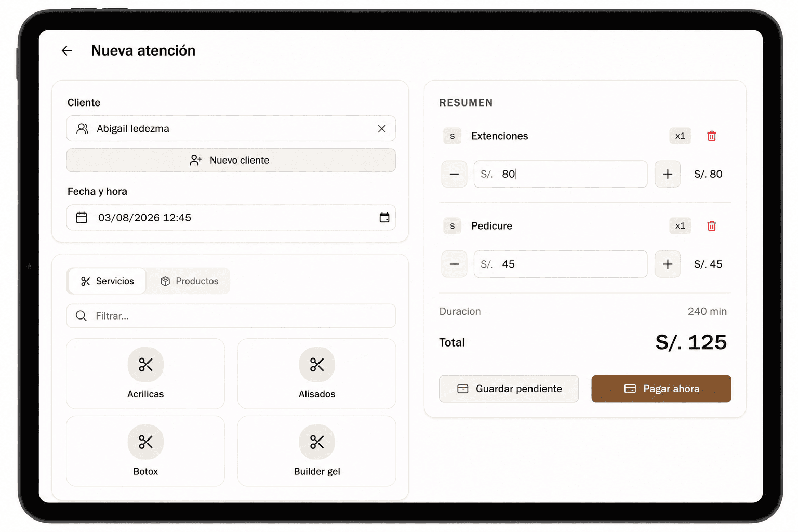Add the Alisados service

[x=317, y=374]
